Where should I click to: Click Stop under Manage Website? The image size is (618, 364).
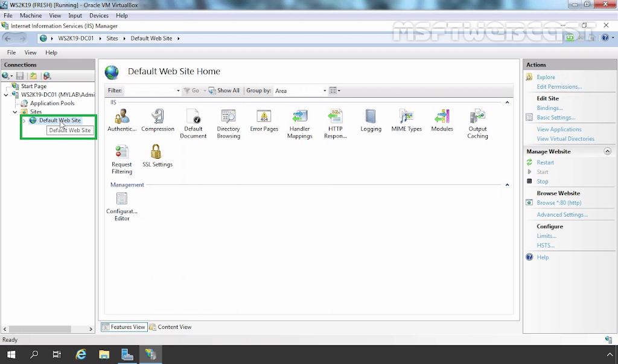pyautogui.click(x=543, y=182)
